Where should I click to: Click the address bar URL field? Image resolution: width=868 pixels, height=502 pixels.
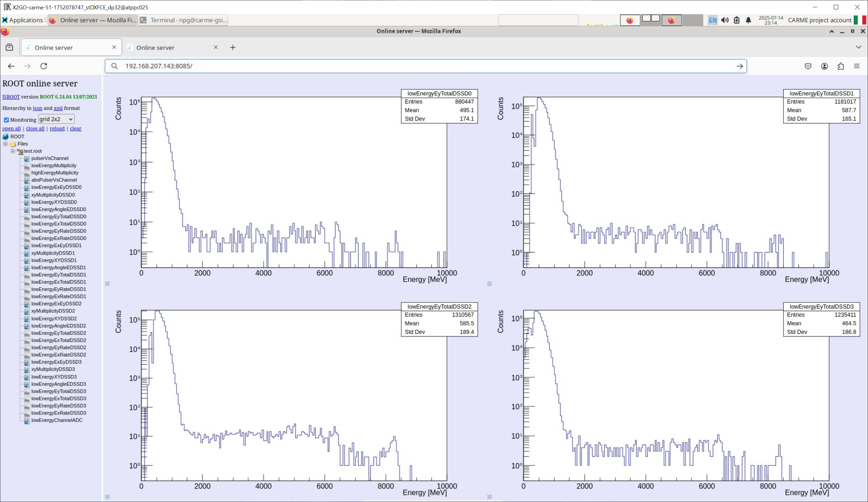(x=413, y=66)
